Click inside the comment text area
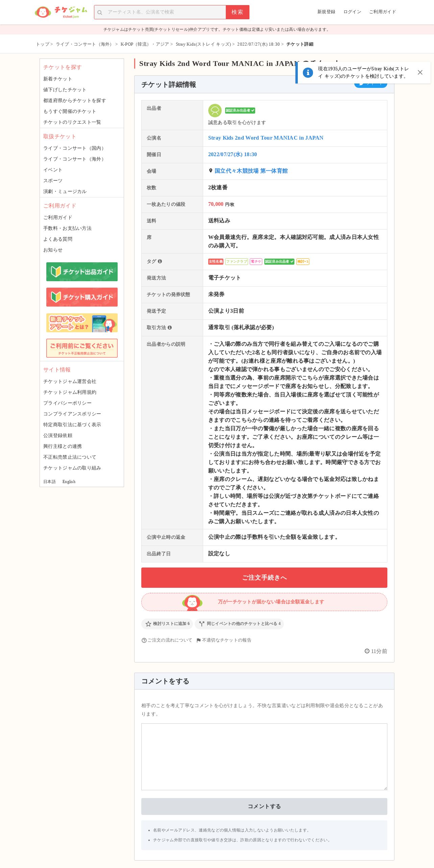Screen dimensions: 434x868 pos(264,757)
